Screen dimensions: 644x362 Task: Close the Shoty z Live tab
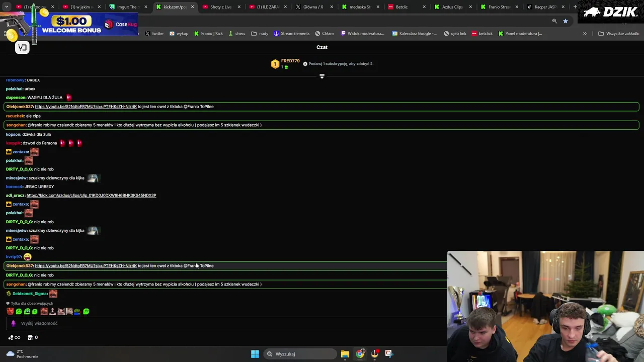pos(239,7)
